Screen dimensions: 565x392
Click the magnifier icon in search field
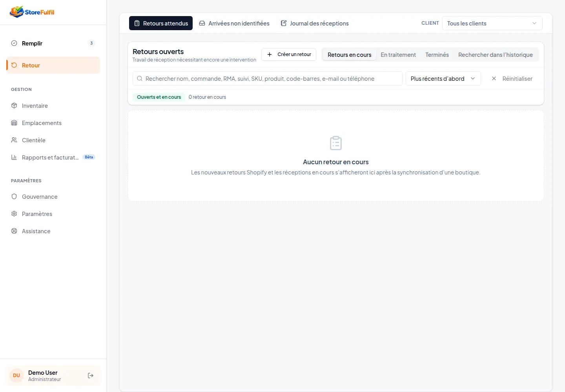point(140,78)
